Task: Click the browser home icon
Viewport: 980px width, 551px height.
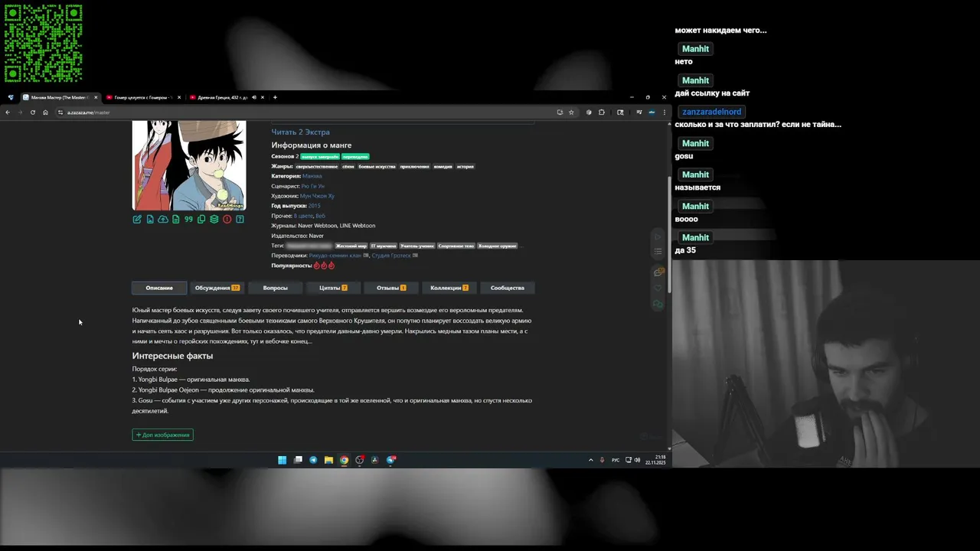Action: (x=45, y=112)
